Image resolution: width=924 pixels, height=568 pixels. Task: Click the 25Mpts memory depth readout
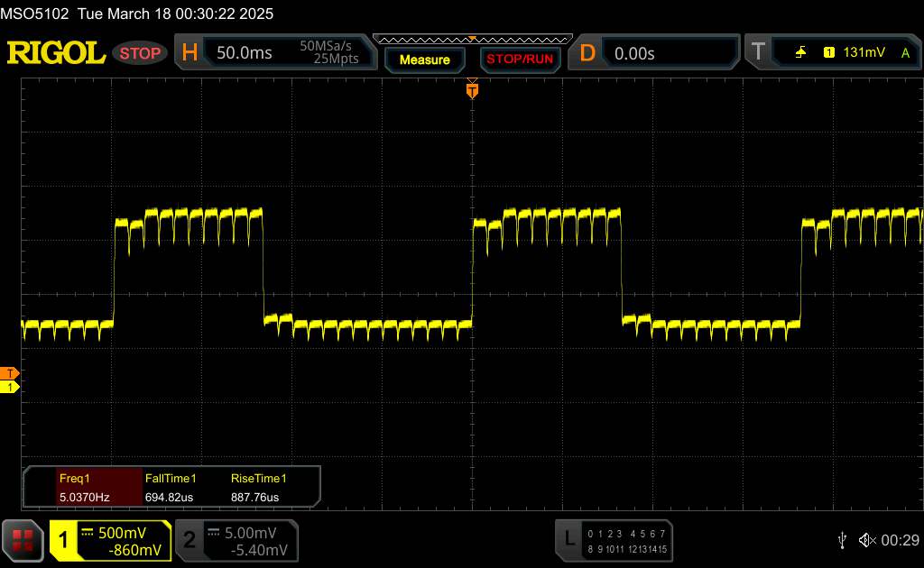point(336,59)
